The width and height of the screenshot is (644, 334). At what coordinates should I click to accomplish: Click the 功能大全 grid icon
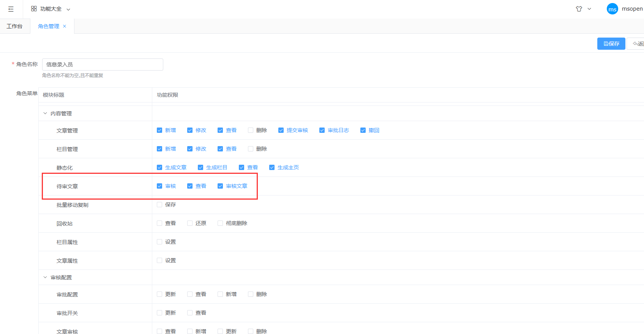34,9
